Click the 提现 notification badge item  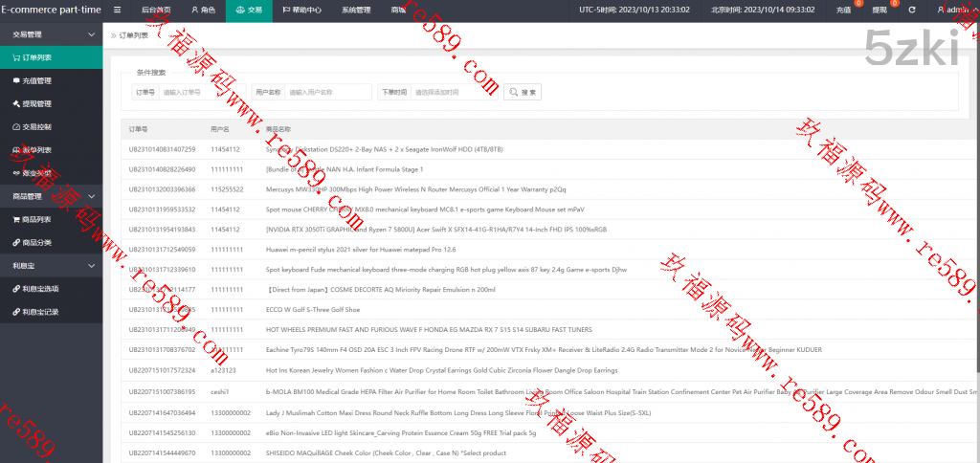pos(880,10)
